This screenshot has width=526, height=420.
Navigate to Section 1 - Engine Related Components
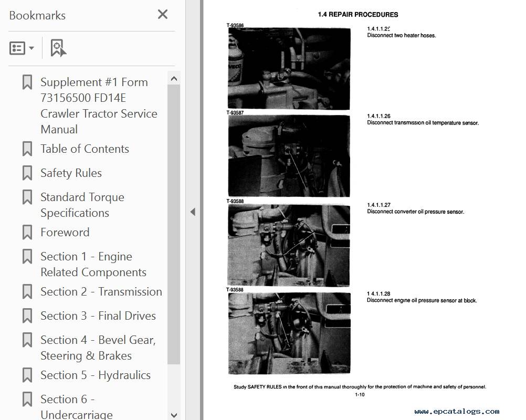pyautogui.click(x=93, y=265)
